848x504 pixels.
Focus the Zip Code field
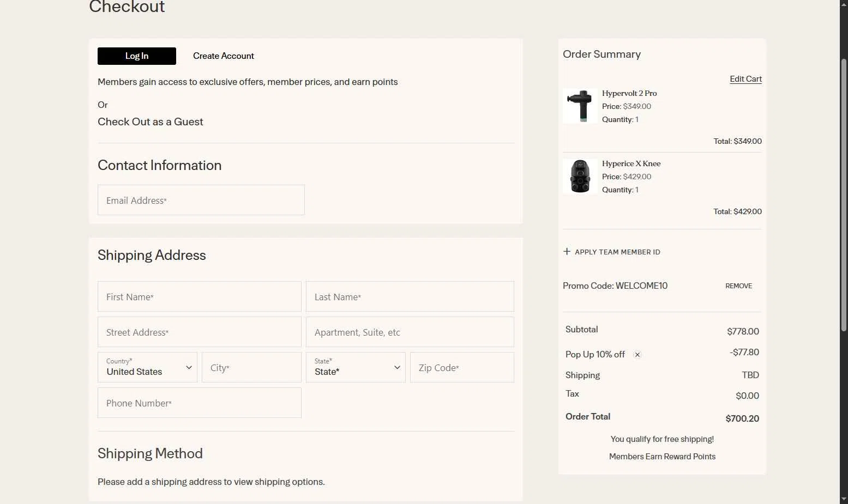pyautogui.click(x=462, y=367)
